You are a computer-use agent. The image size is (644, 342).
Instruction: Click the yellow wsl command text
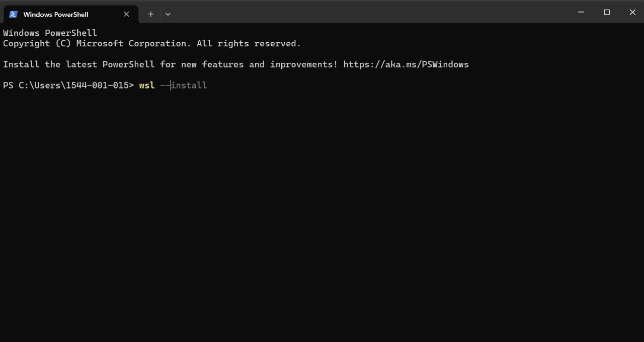[x=147, y=85]
